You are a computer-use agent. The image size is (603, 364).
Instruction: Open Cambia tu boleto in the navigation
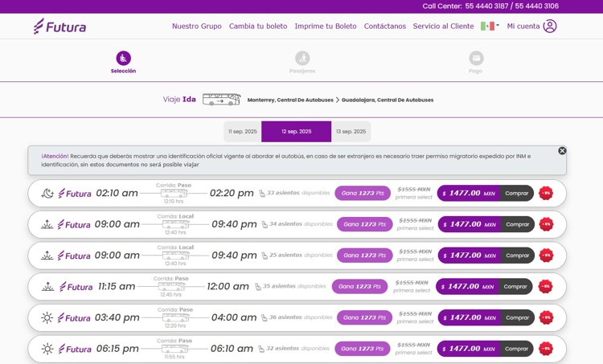pyautogui.click(x=258, y=27)
